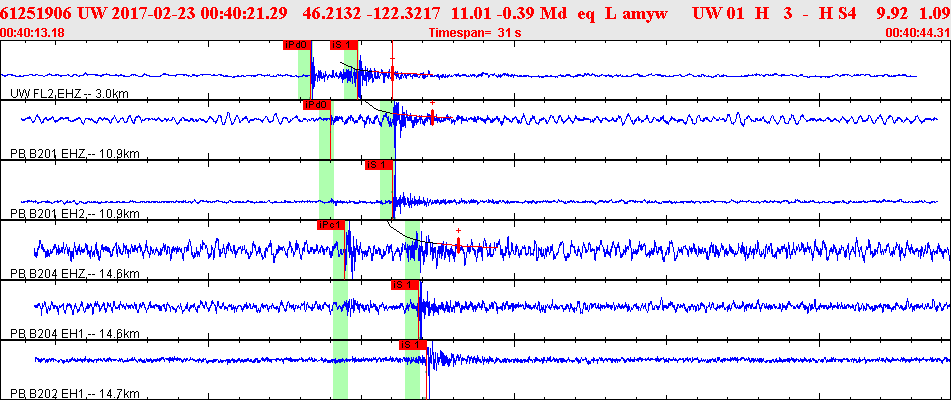Select the iS 1 flag on B204 EH1
Viewport: 951px width, 400px height.
click(x=405, y=285)
